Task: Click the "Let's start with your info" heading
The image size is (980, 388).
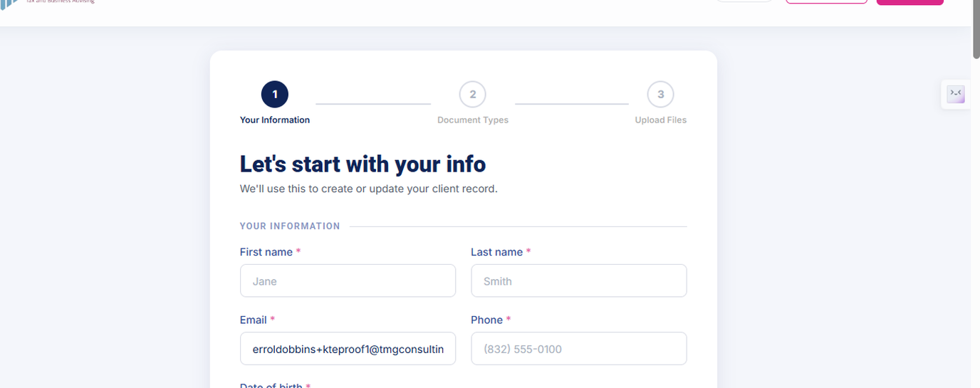Action: (363, 164)
